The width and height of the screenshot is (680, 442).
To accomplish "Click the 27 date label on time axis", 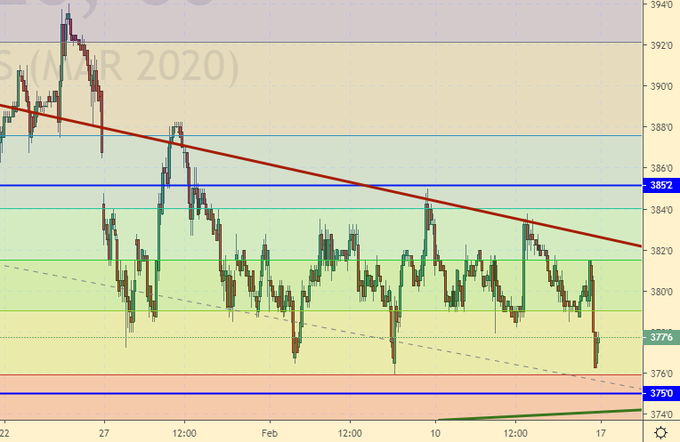I will click(x=102, y=432).
